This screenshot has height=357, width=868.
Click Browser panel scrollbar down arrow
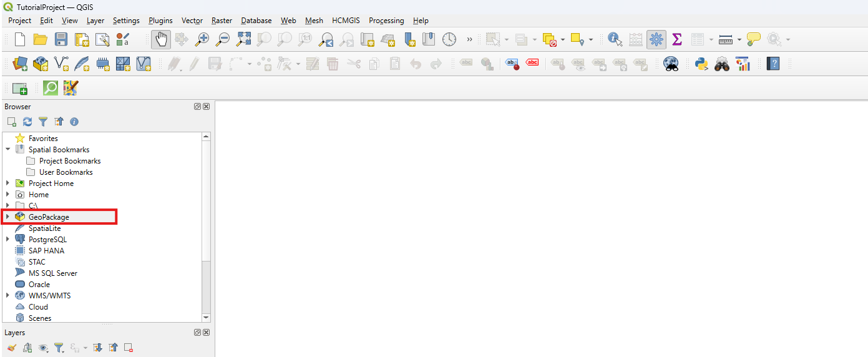tap(207, 318)
